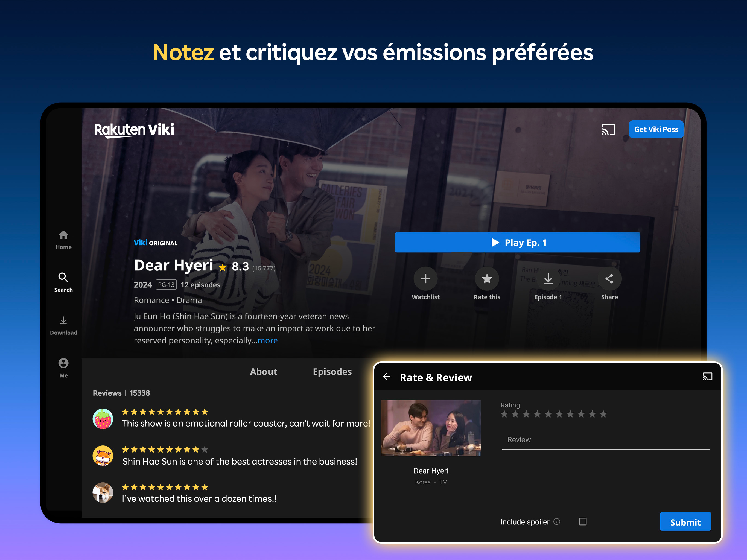Click the Share icon
This screenshot has height=560, width=747.
(x=609, y=279)
